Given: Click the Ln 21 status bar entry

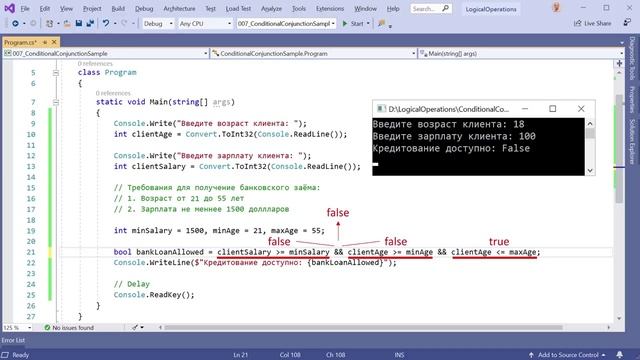Looking at the screenshot, I should click(x=240, y=355).
